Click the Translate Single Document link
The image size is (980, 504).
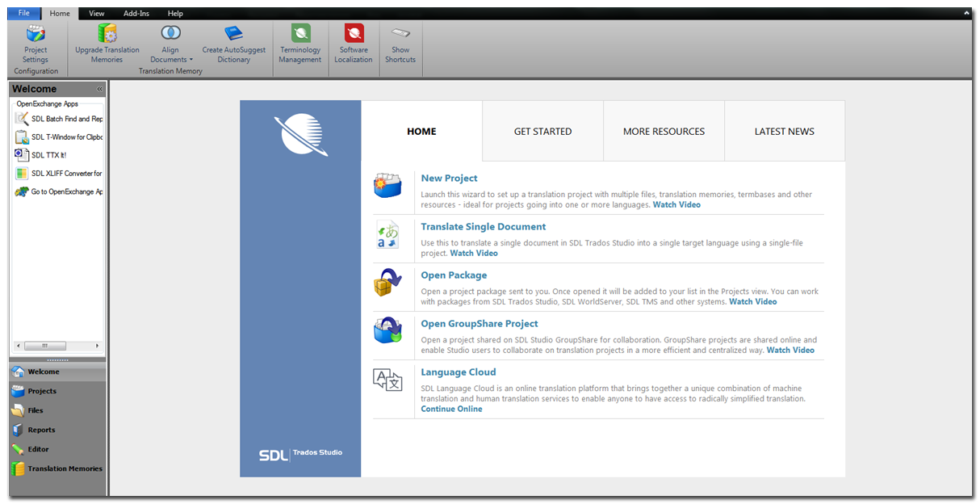pyautogui.click(x=483, y=227)
